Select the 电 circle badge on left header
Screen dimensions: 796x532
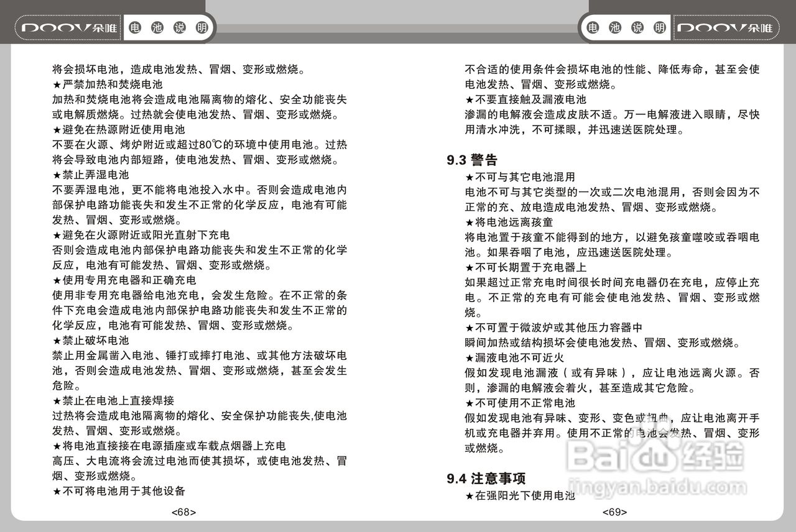click(136, 27)
